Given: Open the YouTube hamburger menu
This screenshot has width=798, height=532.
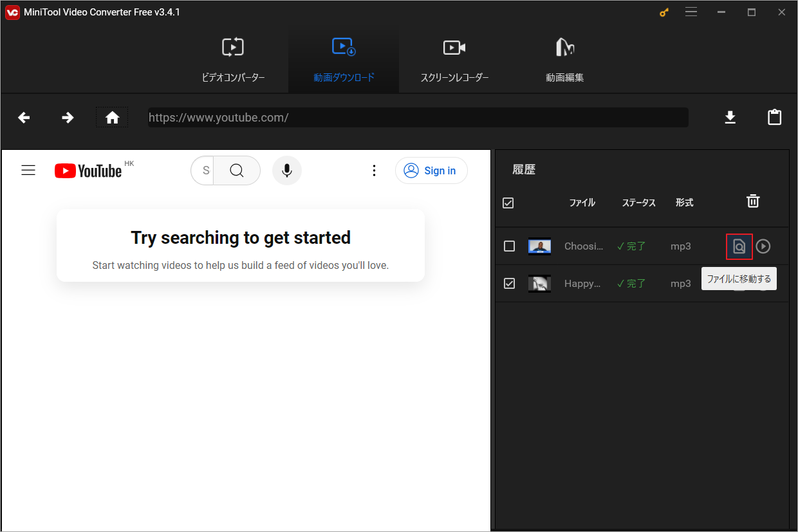Looking at the screenshot, I should click(28, 170).
